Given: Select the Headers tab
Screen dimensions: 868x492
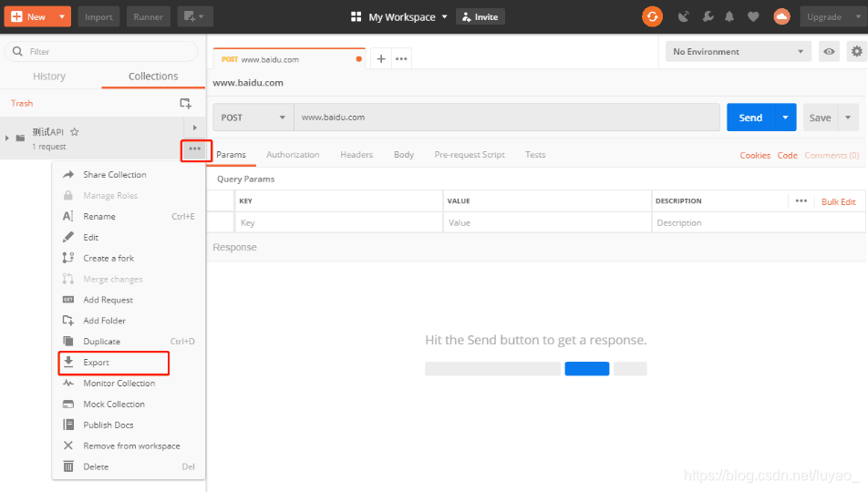Looking at the screenshot, I should (356, 155).
